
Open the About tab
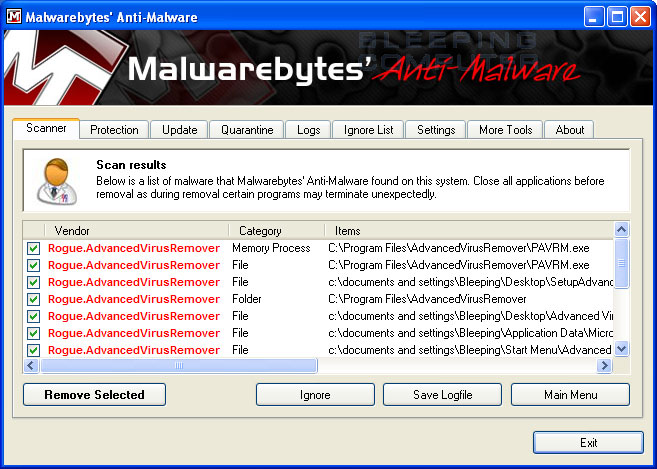click(x=569, y=130)
